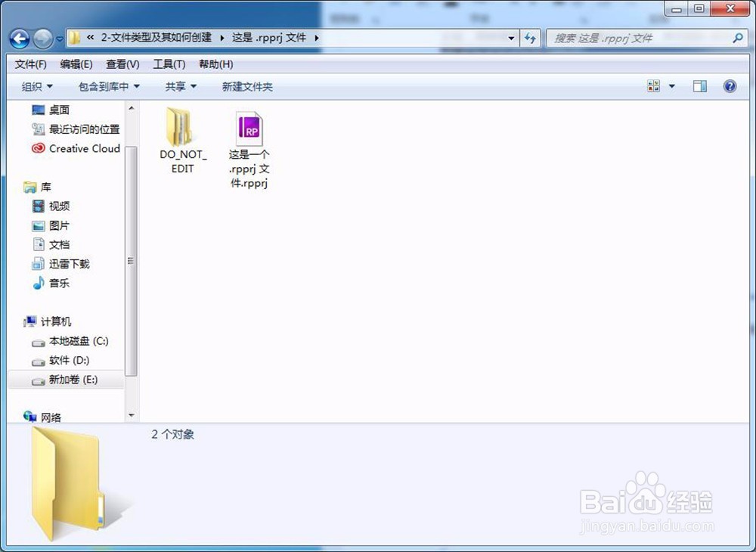Open the address bar history dropdown
The width and height of the screenshot is (756, 552).
(x=512, y=38)
